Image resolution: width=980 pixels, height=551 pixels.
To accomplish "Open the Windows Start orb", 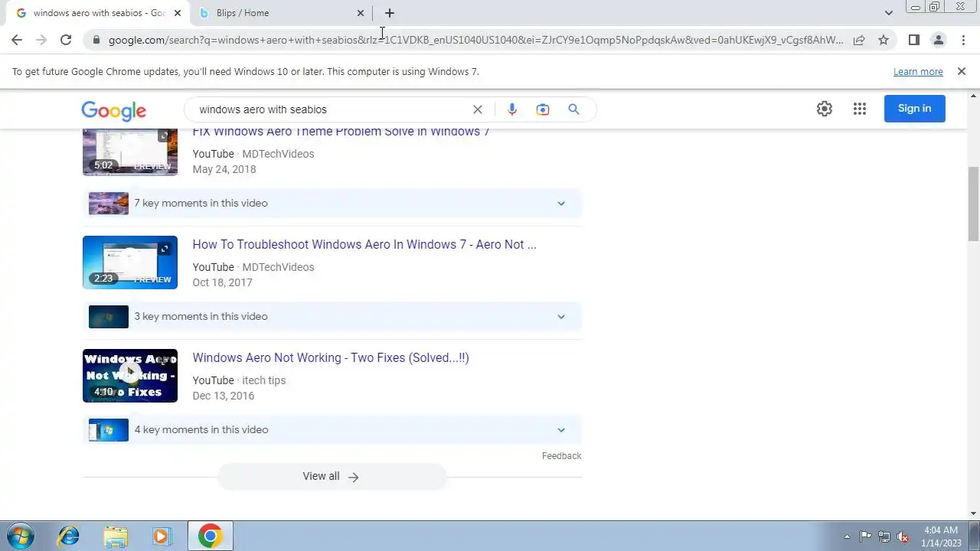I will point(20,536).
